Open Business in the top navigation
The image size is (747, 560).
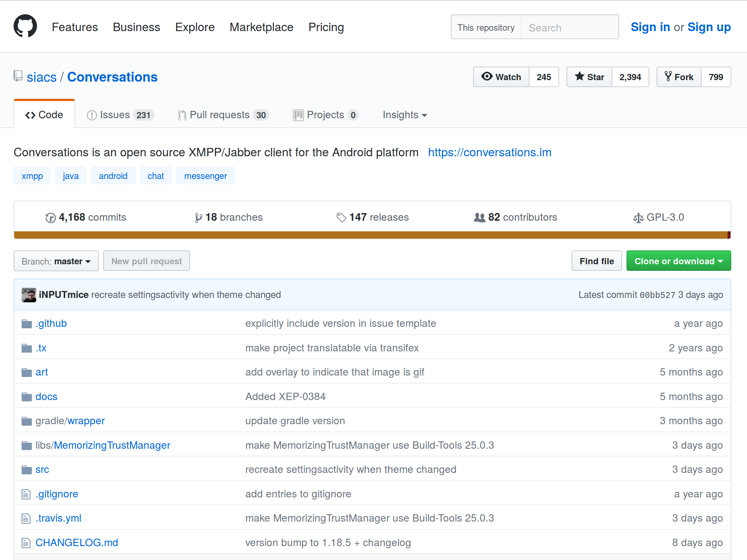pos(136,27)
